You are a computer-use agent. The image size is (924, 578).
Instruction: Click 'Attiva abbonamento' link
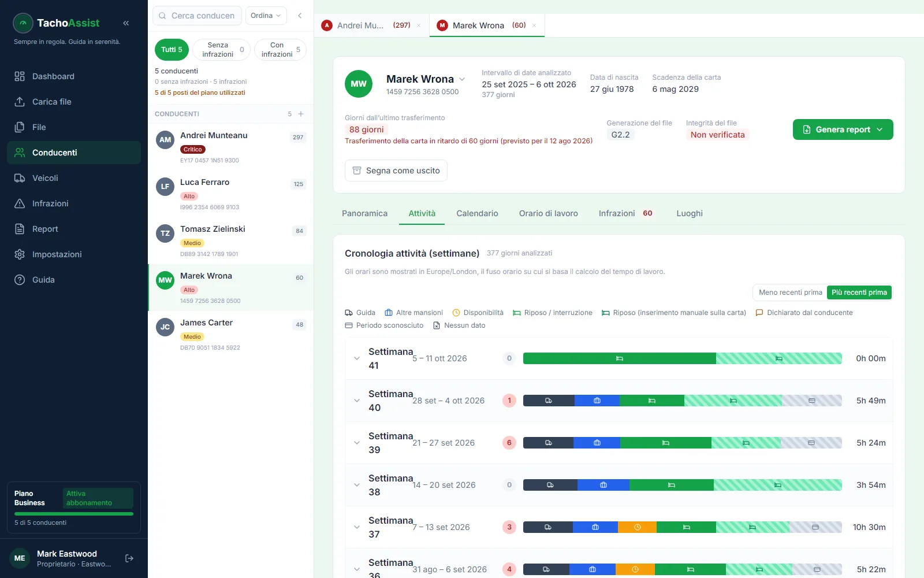pos(98,498)
